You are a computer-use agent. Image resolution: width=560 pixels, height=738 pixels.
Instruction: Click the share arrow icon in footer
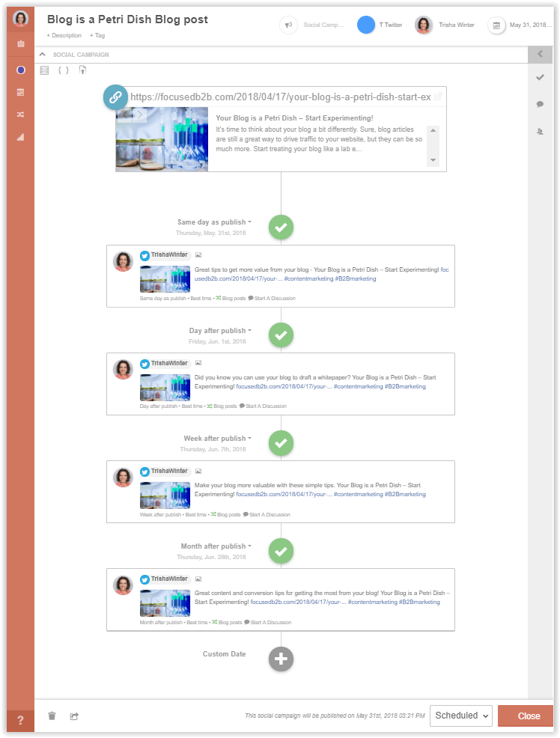(74, 716)
